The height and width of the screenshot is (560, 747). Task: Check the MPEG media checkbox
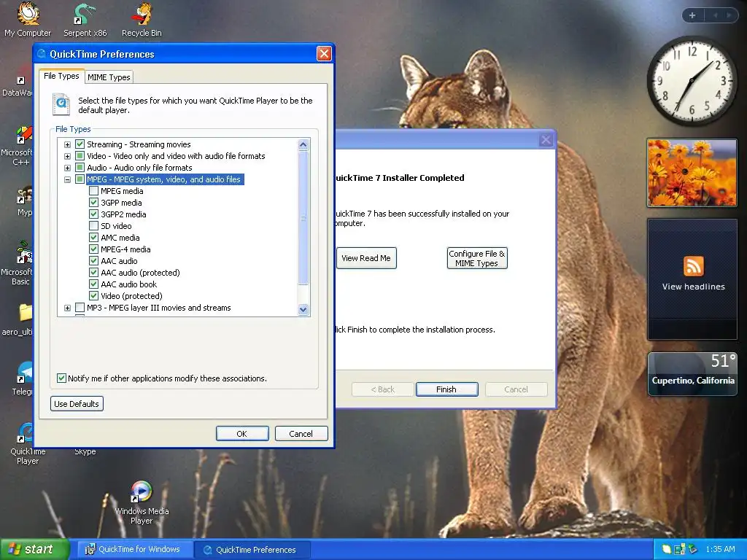(x=94, y=191)
